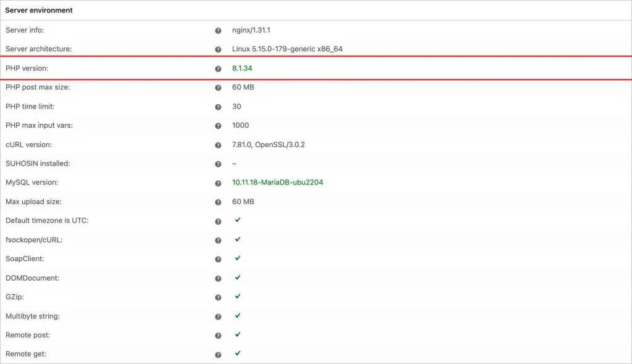Click green checkmark in DOMDocument row
The image size is (632, 364).
tap(238, 278)
